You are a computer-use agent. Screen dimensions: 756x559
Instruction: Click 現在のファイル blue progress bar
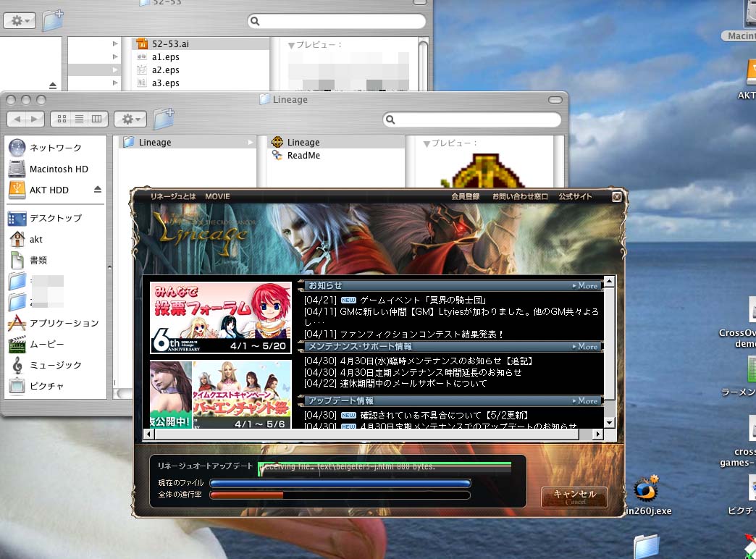340,483
